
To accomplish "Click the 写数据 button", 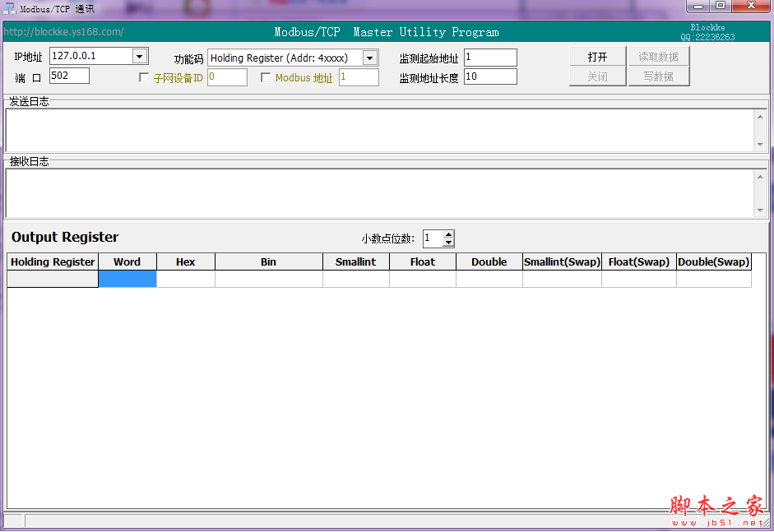I will coord(658,76).
